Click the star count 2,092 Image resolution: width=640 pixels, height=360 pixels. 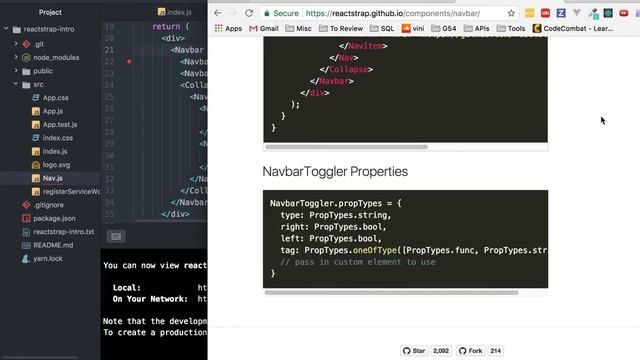[441, 351]
